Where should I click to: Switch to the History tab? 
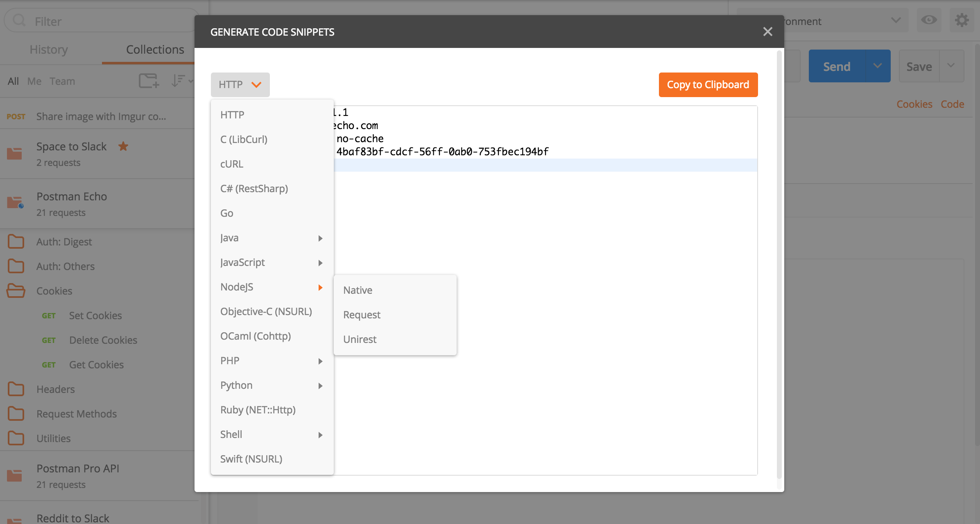[48, 50]
